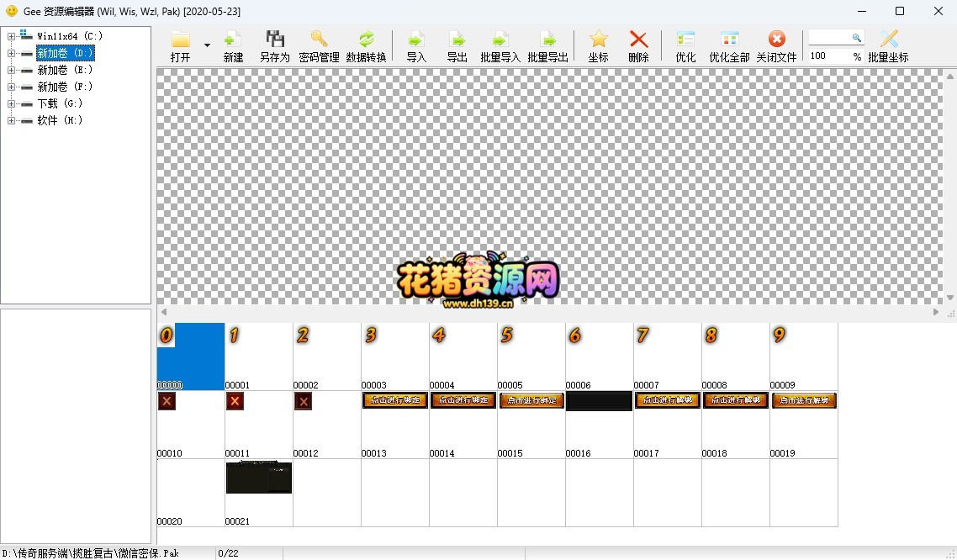Select Win11x64 (C:) in the drive tree
This screenshot has width=957, height=560.
[70, 37]
